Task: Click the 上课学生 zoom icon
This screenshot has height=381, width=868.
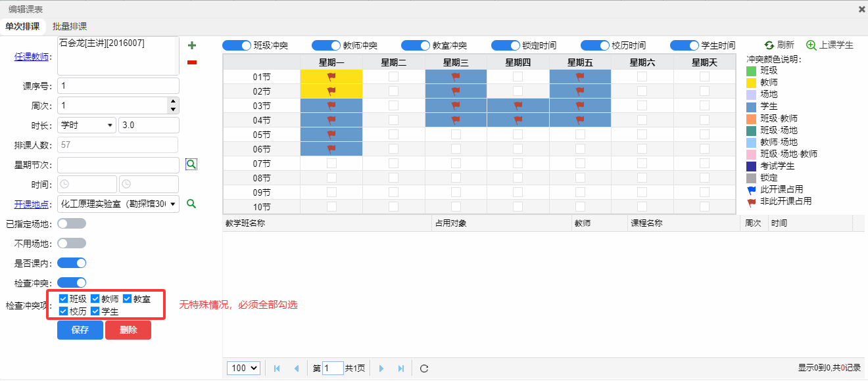Action: click(811, 45)
